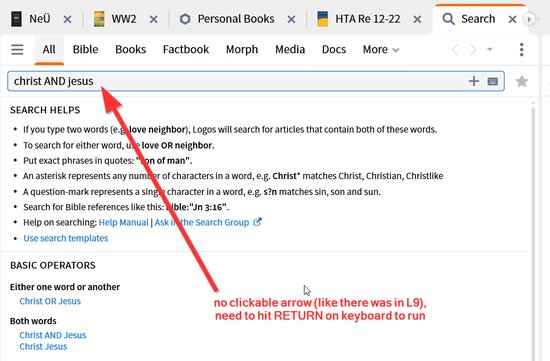The height and width of the screenshot is (361, 550).
Task: Click the HTA Re 12-22 cover icon
Action: pos(323,19)
